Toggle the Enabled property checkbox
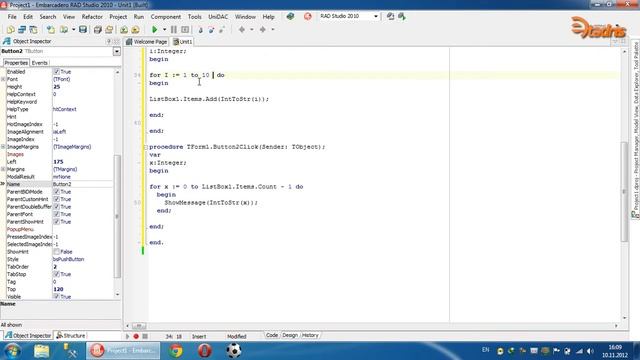640x360 pixels. pos(56,71)
